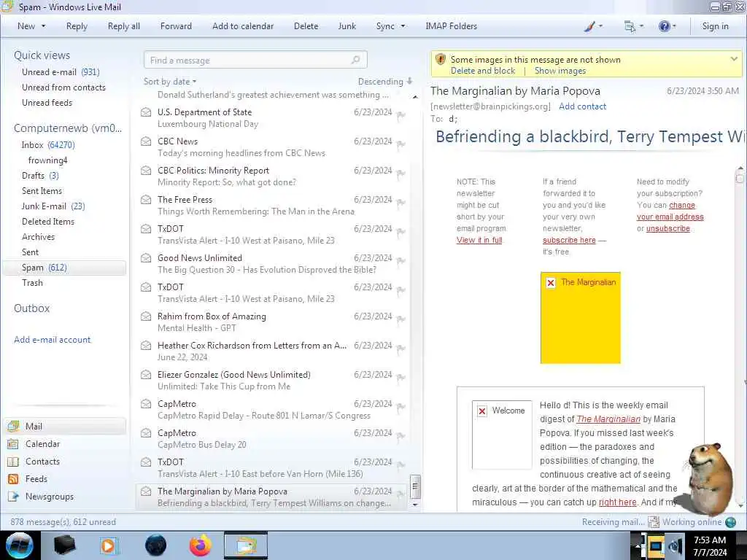This screenshot has width=747, height=560.
Task: Switch to Mail view icon
Action: coord(13,426)
